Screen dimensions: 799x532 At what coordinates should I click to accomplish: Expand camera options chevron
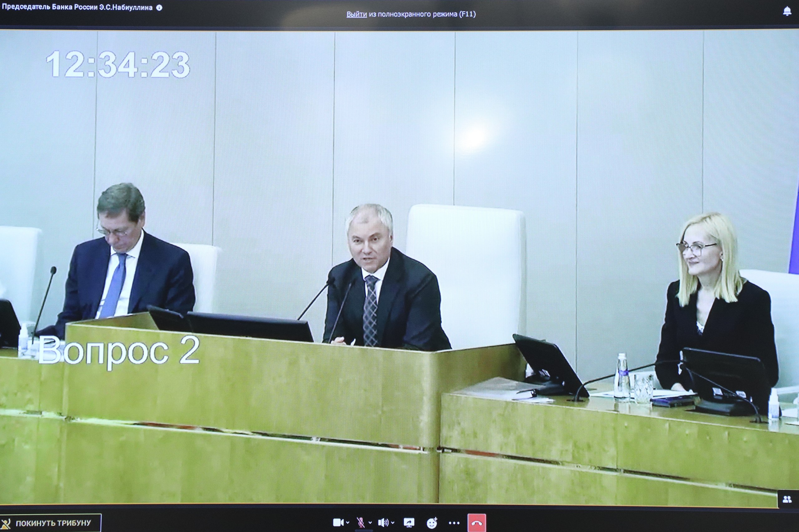347,523
